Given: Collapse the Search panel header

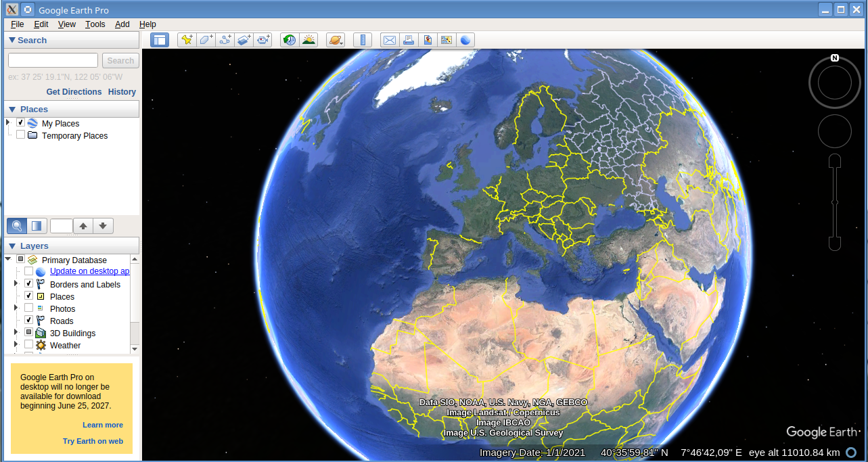Looking at the screenshot, I should (72, 40).
